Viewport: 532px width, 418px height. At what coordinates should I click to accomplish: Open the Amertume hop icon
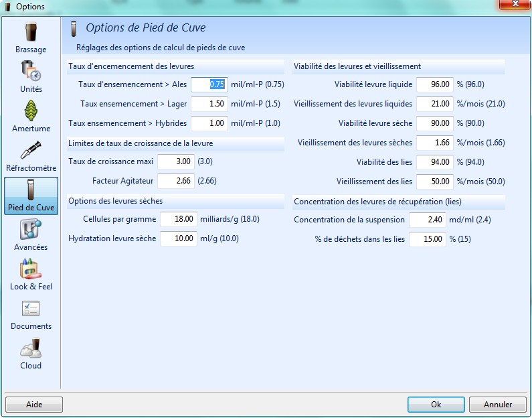click(x=31, y=111)
